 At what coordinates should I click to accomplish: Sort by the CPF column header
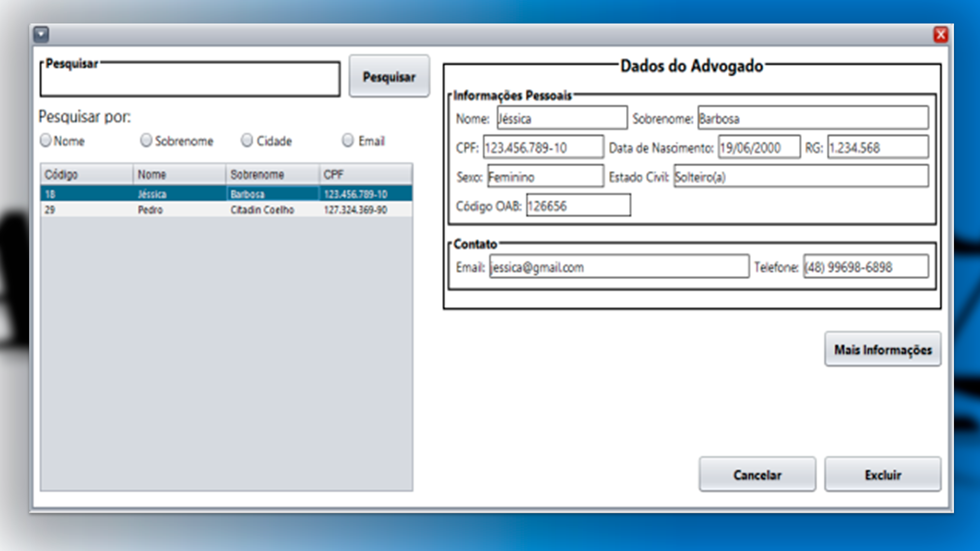(365, 174)
